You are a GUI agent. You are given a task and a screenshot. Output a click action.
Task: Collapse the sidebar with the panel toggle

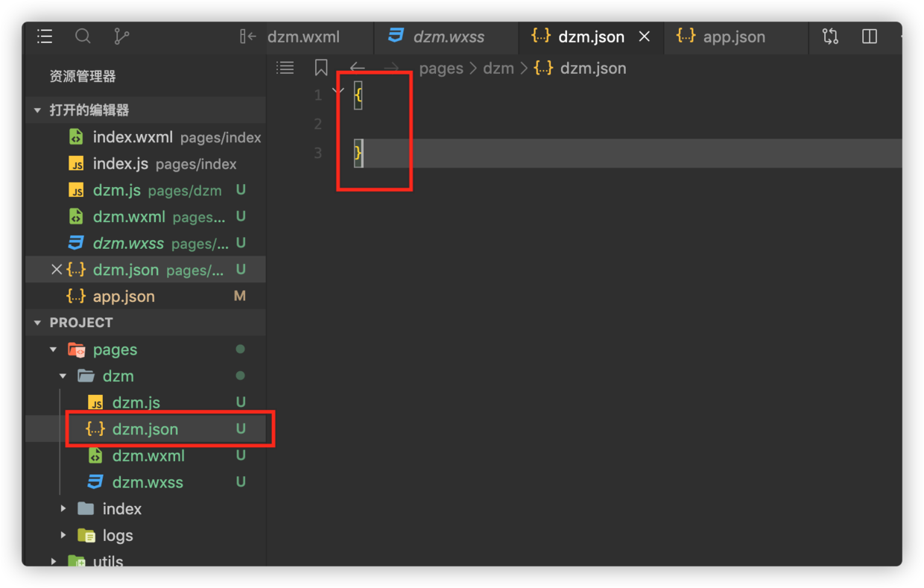[x=248, y=36]
